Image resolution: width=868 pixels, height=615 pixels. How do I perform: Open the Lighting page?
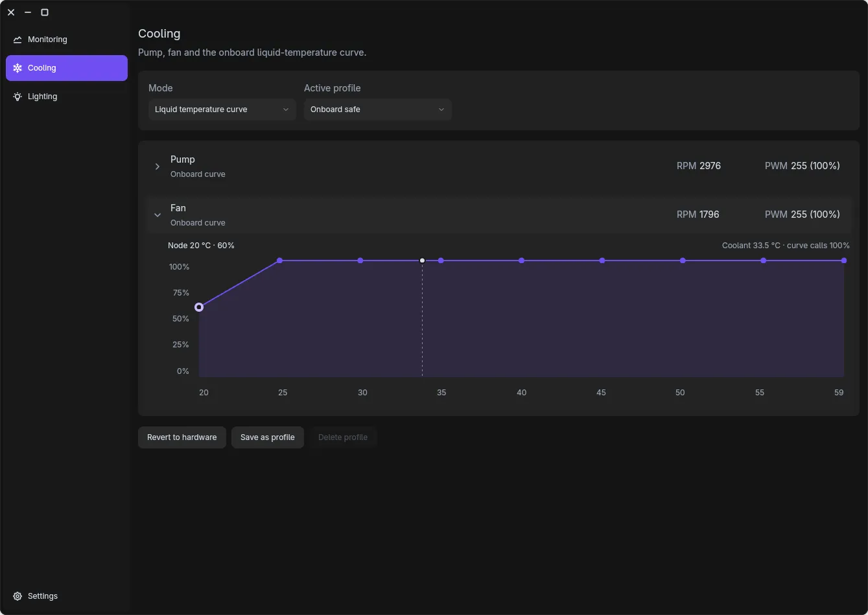point(67,97)
